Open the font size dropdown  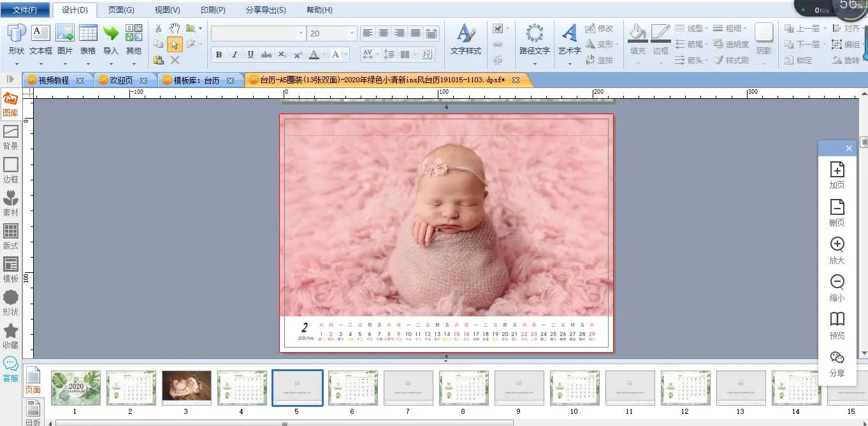[x=352, y=33]
